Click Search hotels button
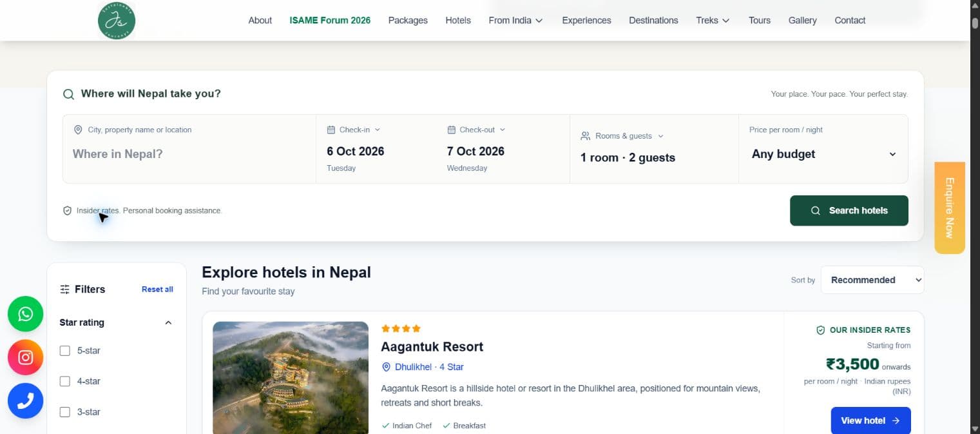Image resolution: width=980 pixels, height=434 pixels. 849,211
